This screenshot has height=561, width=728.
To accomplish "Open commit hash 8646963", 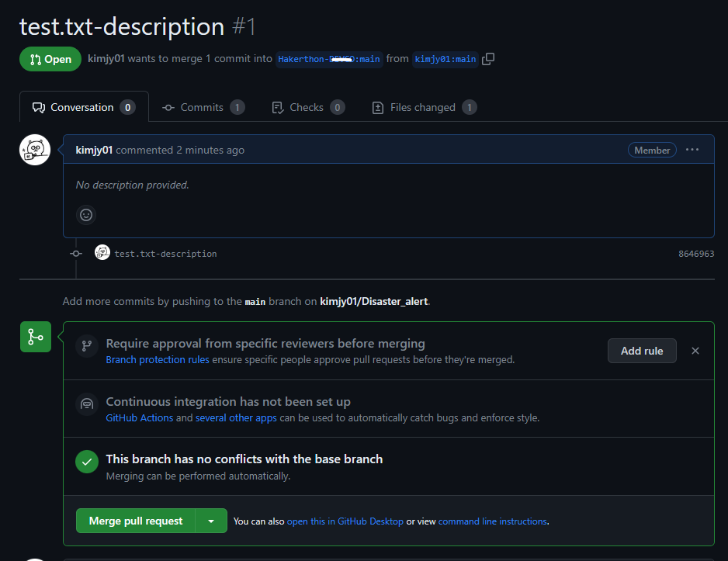I will pos(696,254).
